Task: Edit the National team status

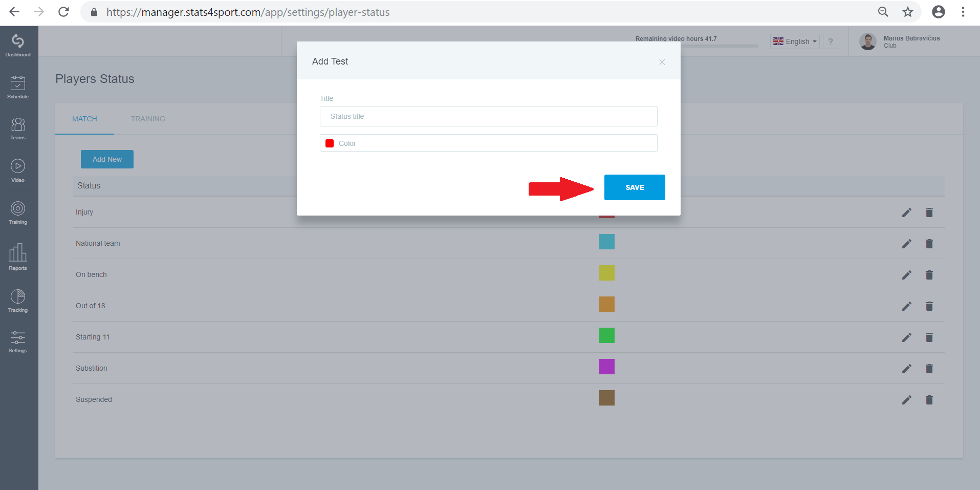Action: (906, 244)
